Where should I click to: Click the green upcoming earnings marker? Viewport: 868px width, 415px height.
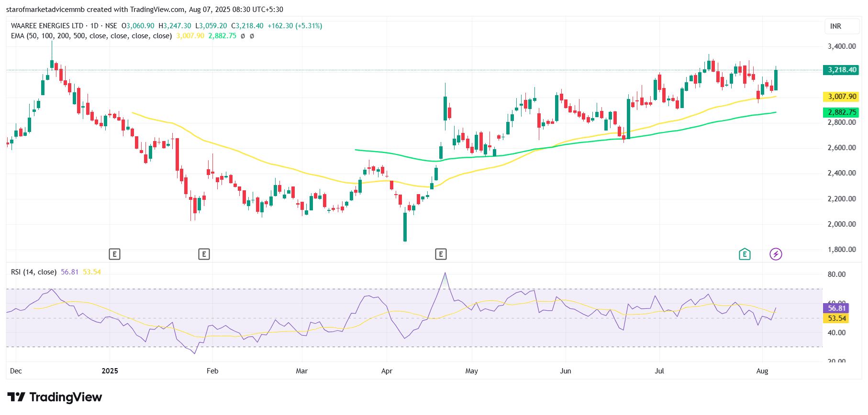click(x=745, y=254)
